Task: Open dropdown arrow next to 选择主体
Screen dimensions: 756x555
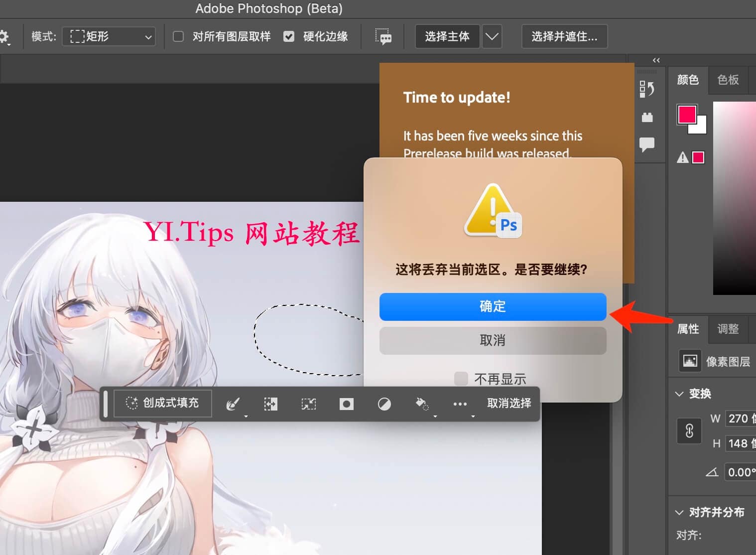Action: 492,36
